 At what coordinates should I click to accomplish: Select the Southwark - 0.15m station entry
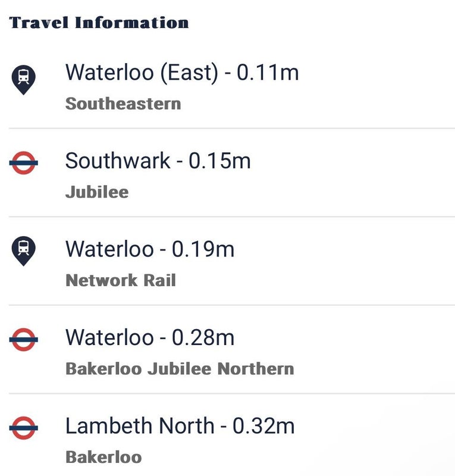click(158, 161)
